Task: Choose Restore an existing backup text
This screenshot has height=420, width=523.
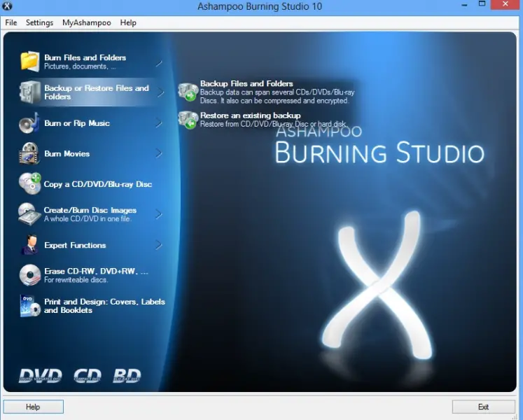Action: pyautogui.click(x=251, y=115)
